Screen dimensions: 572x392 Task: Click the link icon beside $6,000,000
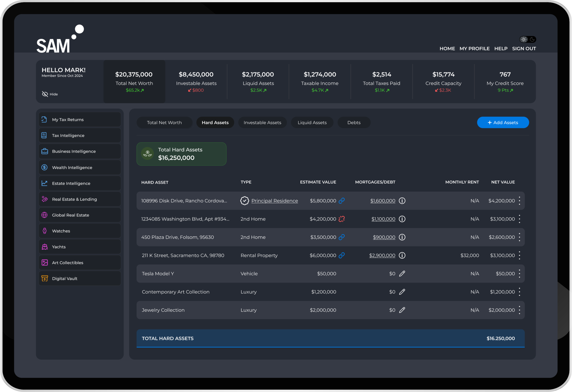pyautogui.click(x=342, y=255)
